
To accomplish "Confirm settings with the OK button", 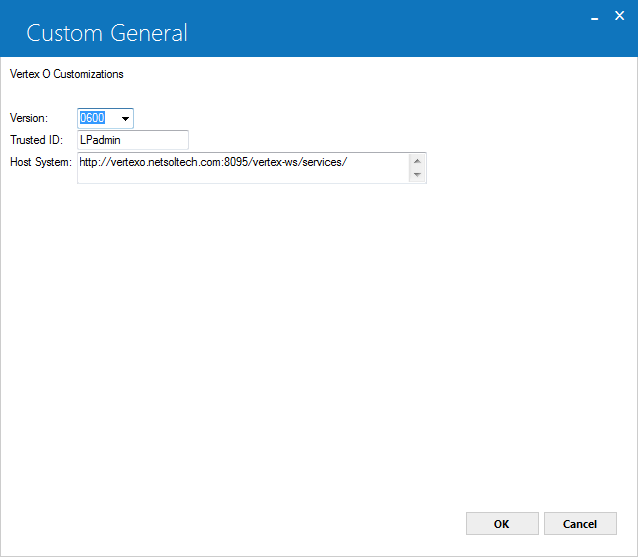I will 502,524.
